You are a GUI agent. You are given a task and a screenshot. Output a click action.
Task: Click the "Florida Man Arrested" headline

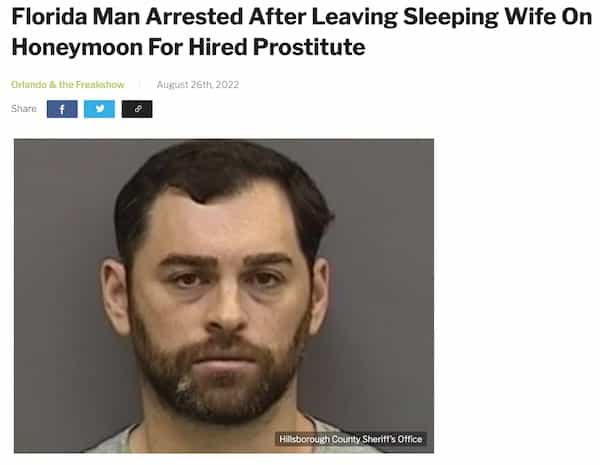tap(302, 32)
